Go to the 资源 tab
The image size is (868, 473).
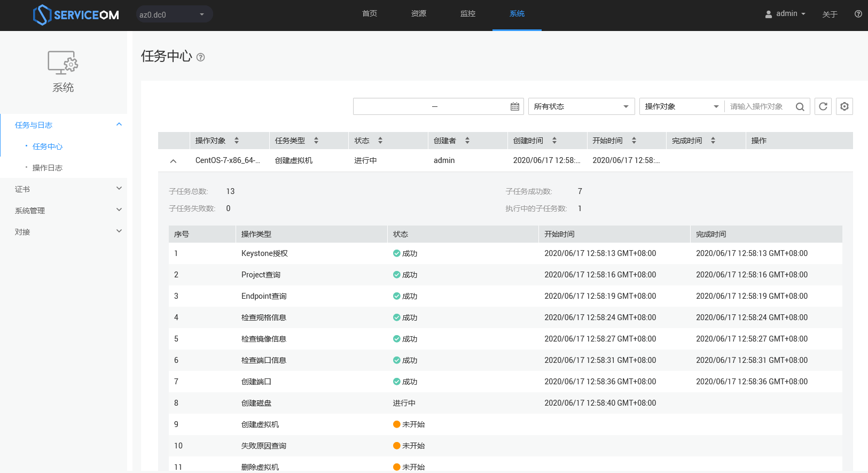click(419, 14)
